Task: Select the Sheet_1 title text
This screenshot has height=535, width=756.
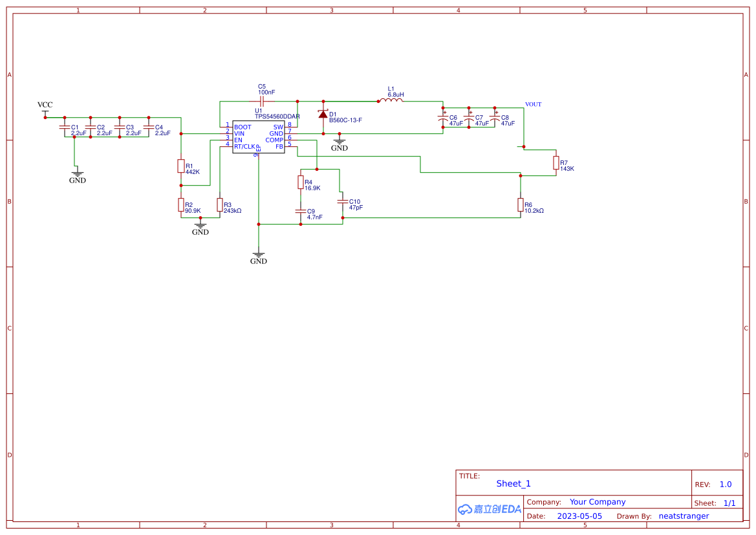Action: pyautogui.click(x=513, y=483)
